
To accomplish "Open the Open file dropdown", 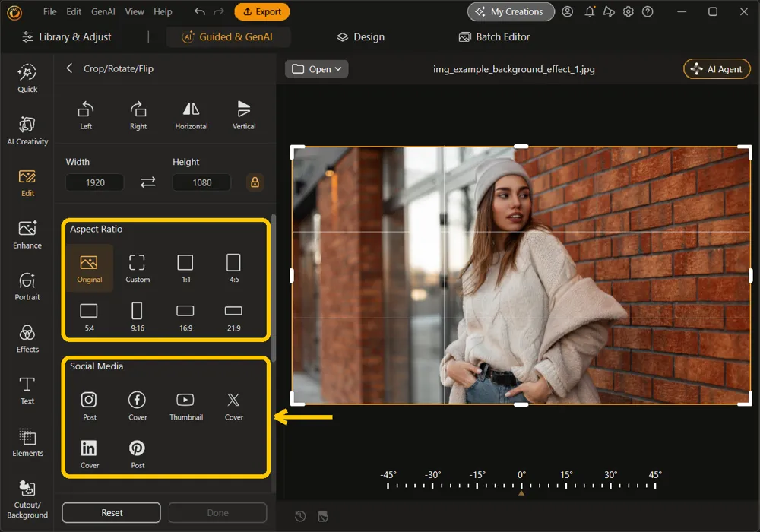I will click(316, 69).
